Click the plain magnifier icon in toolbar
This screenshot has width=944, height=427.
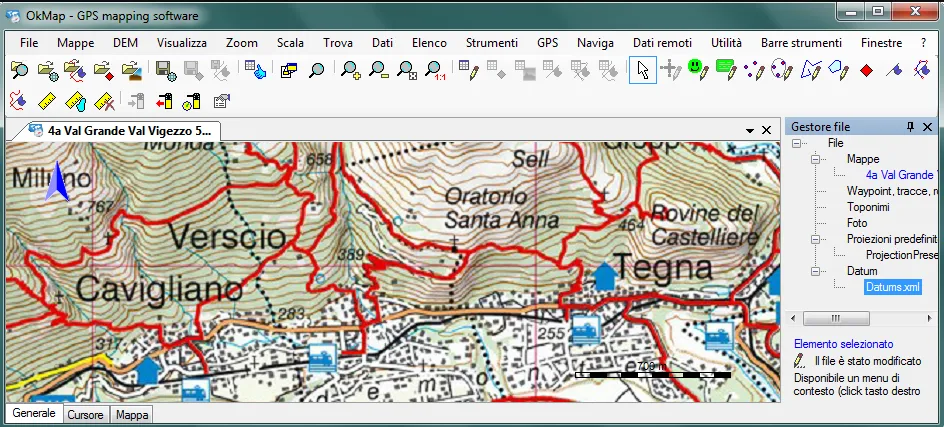(317, 70)
